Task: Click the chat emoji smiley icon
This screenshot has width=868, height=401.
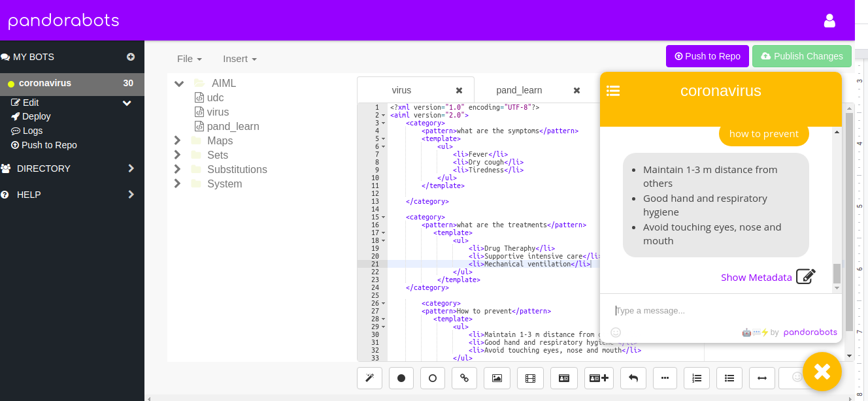Action: [x=616, y=332]
